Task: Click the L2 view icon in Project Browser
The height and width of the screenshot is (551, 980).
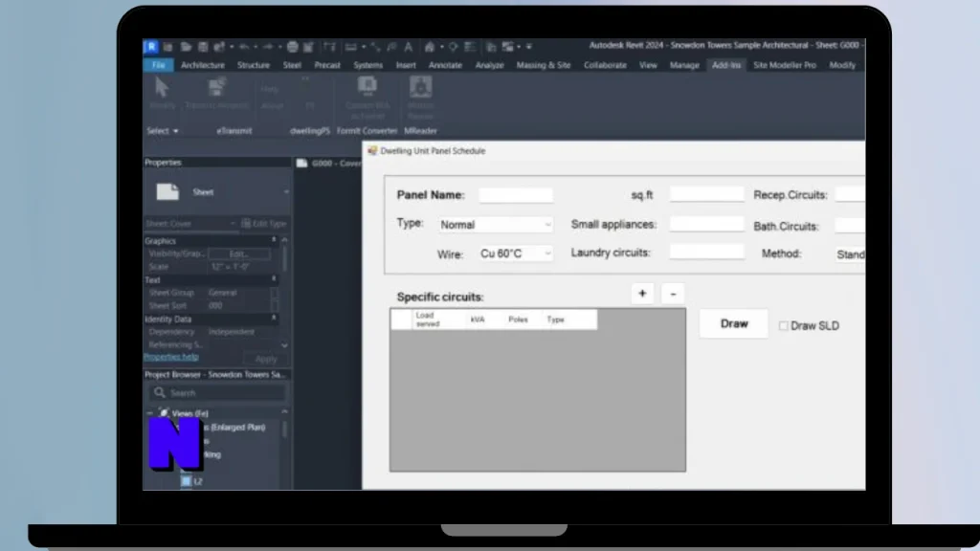Action: (x=187, y=481)
